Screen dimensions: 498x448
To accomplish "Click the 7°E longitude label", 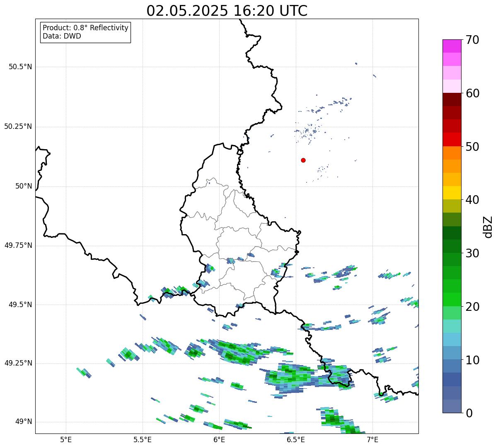I will coord(372,439).
